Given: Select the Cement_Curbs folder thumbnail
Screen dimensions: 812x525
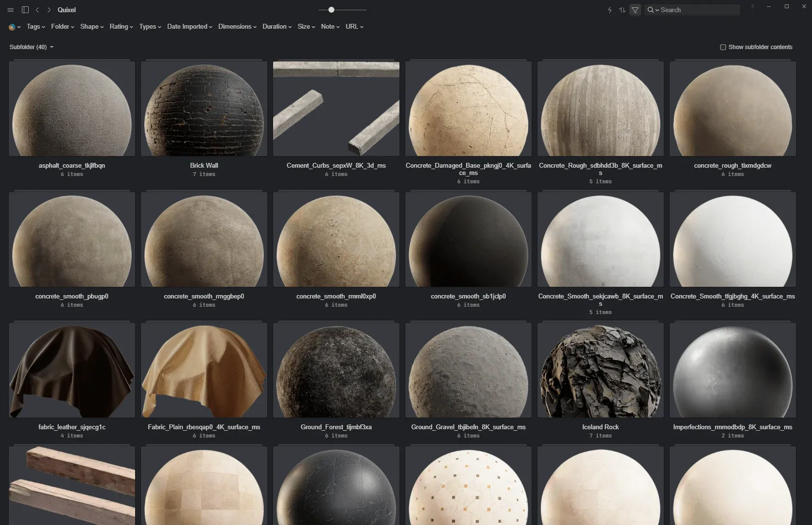Looking at the screenshot, I should pyautogui.click(x=336, y=109).
